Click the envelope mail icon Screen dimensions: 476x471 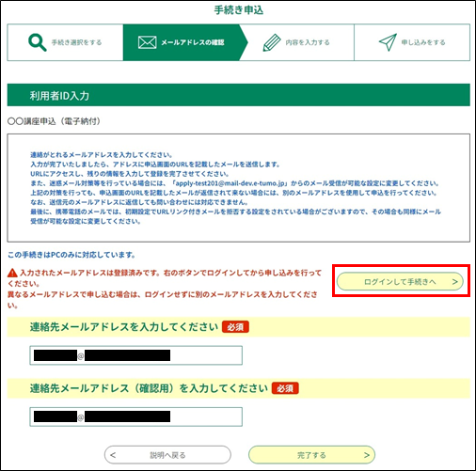147,42
